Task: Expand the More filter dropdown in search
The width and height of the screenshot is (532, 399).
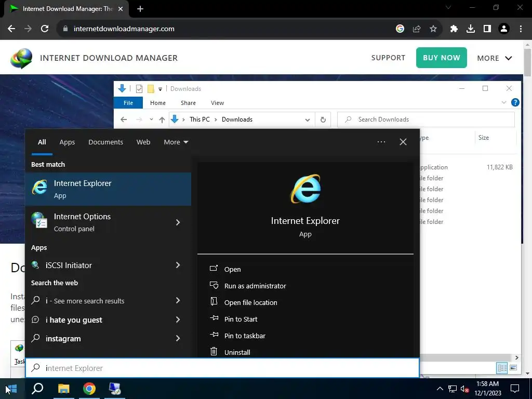Action: [x=176, y=142]
